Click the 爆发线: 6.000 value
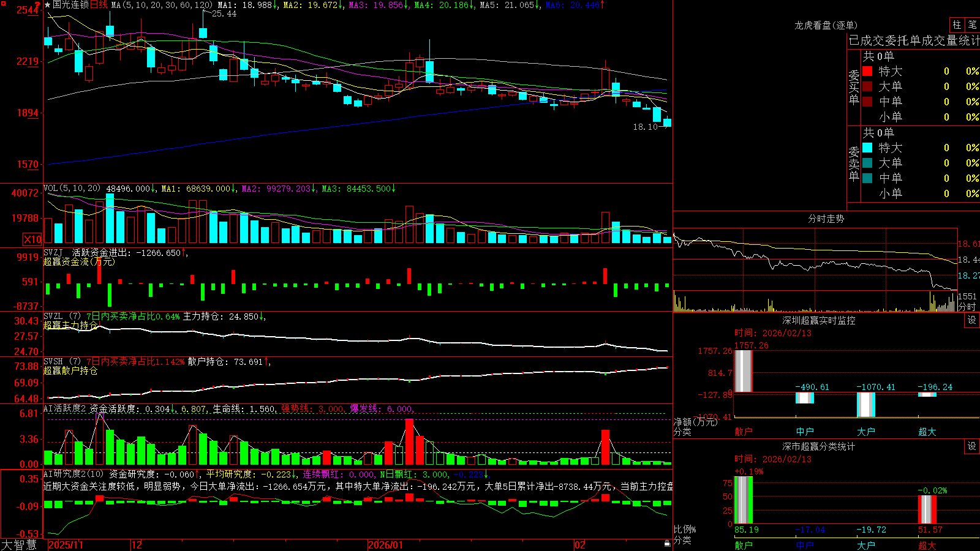 [x=381, y=408]
